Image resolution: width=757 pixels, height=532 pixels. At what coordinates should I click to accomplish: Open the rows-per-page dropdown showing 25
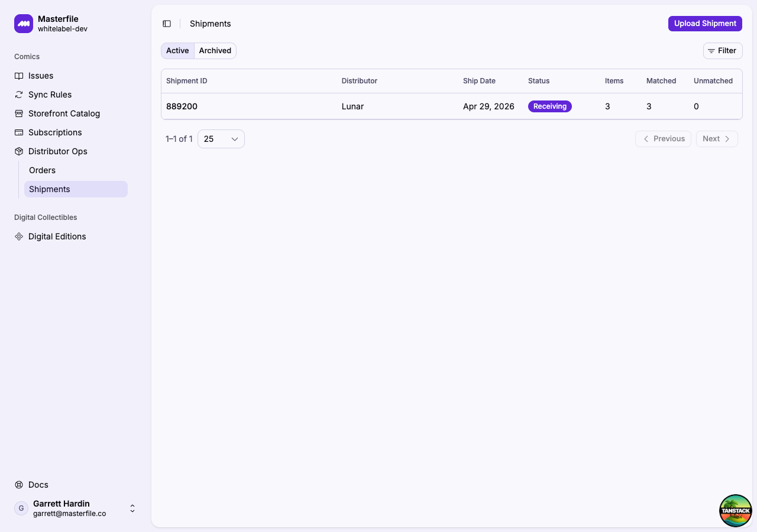point(221,139)
